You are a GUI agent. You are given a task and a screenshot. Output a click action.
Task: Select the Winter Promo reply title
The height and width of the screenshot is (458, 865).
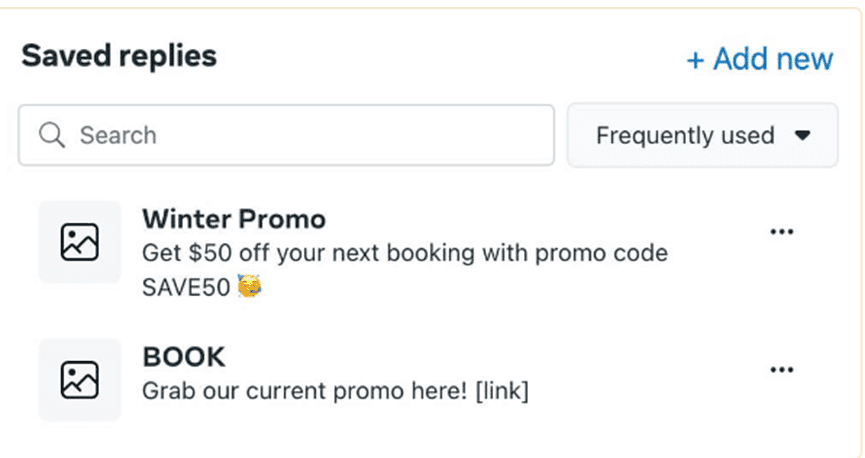click(x=234, y=218)
